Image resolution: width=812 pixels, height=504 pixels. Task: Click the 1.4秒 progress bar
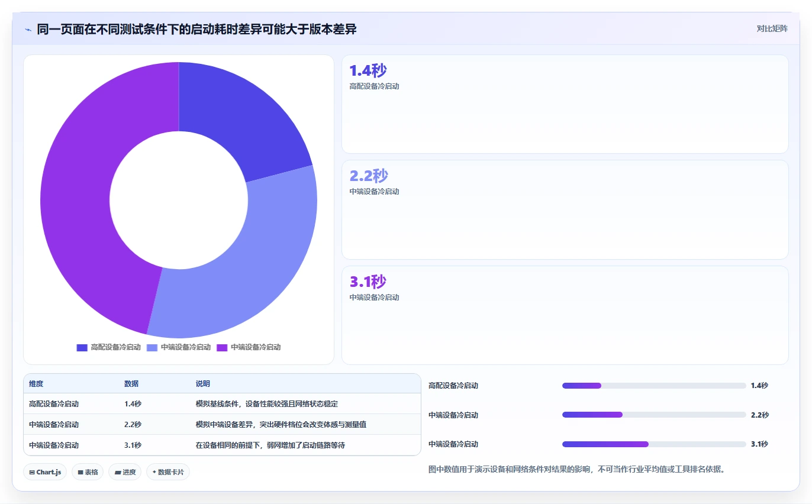click(x=654, y=386)
